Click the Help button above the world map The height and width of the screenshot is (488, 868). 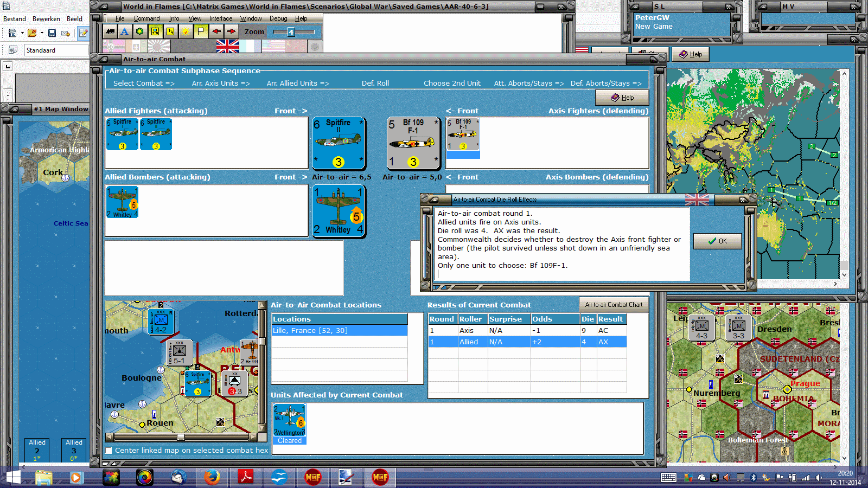[x=691, y=54]
